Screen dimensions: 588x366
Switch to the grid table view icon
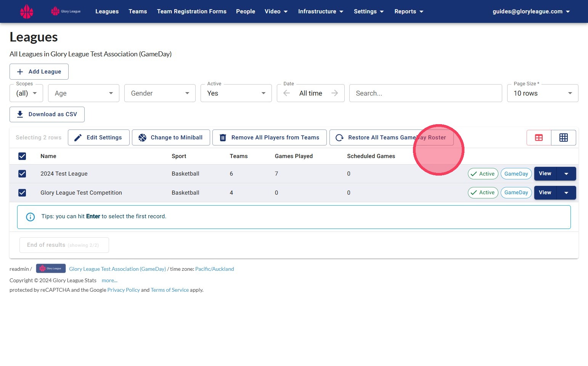click(564, 137)
